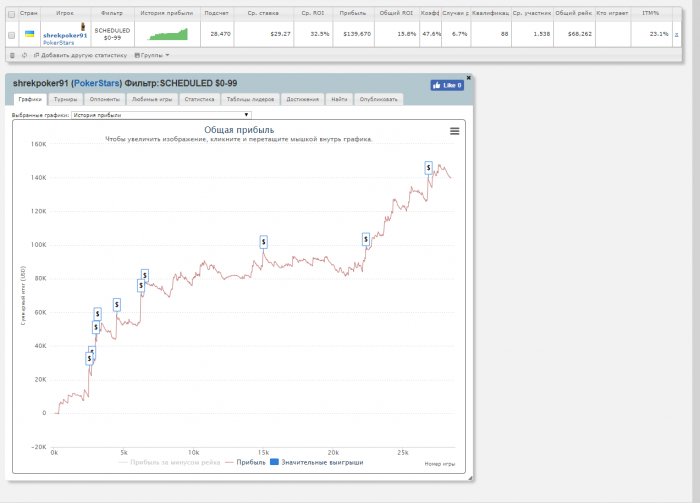Click the dollar marker near 140K peak
This screenshot has width=700, height=503.
coord(428,167)
